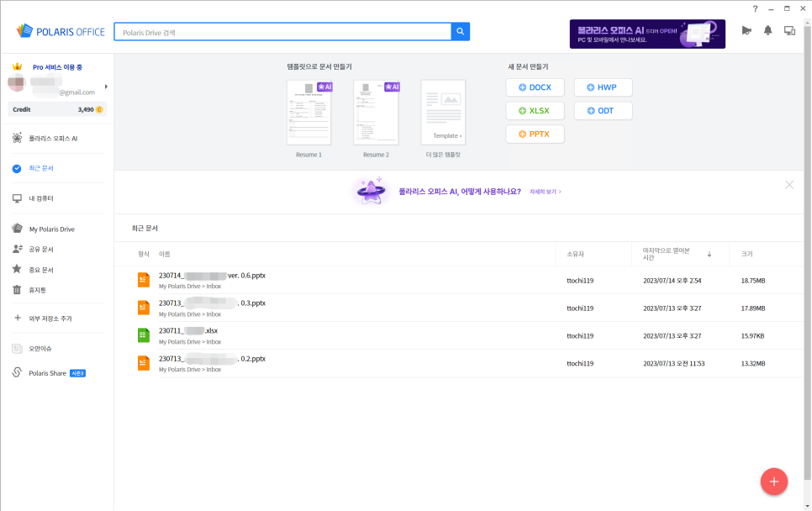Create a new ODT document
Viewport: 812px width, 511px height.
pyautogui.click(x=603, y=111)
